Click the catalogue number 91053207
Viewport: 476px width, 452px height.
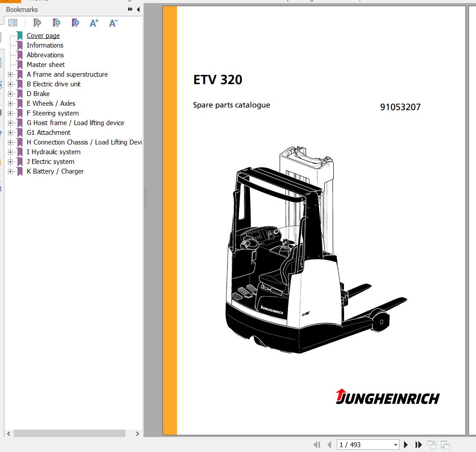400,107
